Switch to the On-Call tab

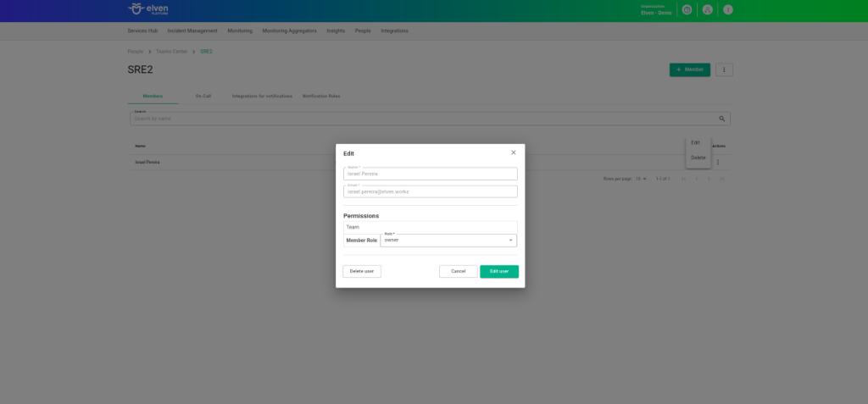pyautogui.click(x=203, y=96)
